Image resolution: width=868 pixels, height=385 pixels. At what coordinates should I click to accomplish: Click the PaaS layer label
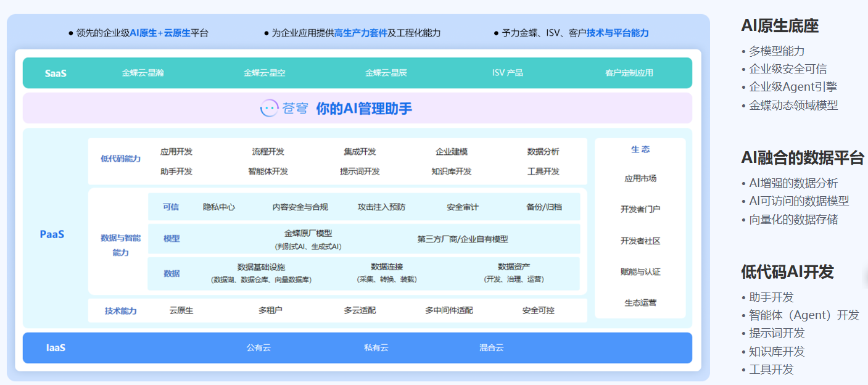coord(52,234)
